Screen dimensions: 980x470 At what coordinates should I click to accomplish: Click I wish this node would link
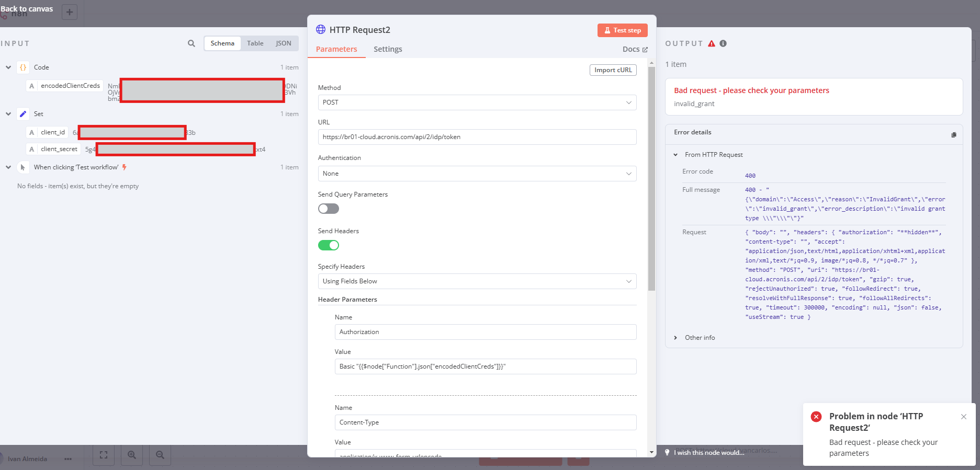[x=709, y=453]
